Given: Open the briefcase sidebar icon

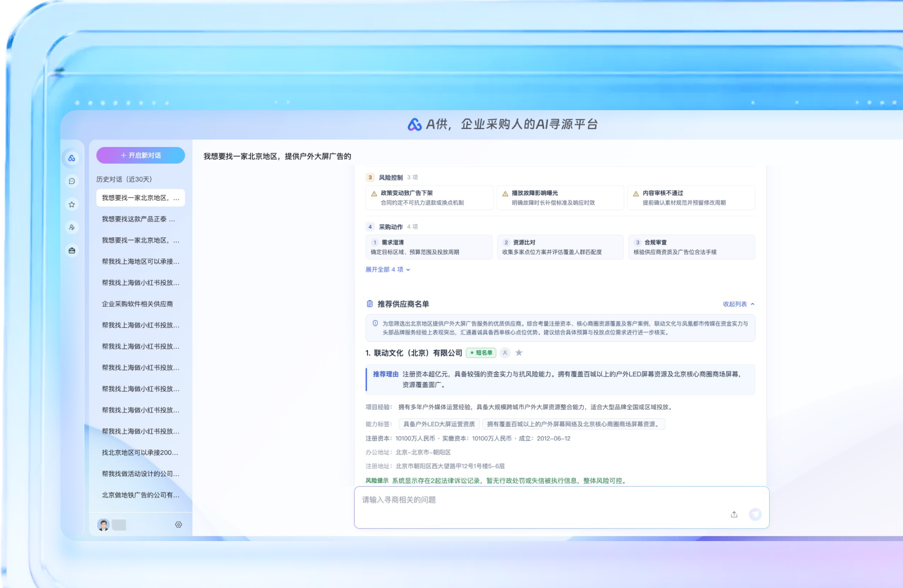Looking at the screenshot, I should pos(72,250).
